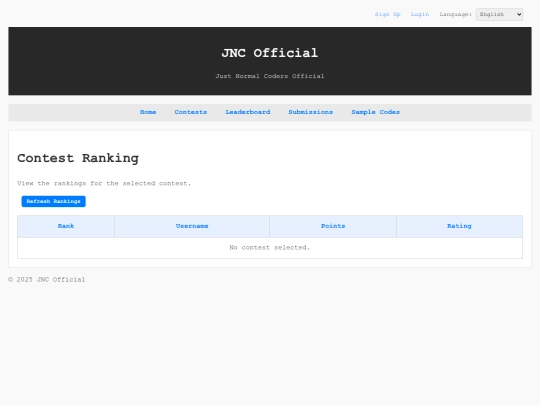Sort by the Username column header
The height and width of the screenshot is (405, 540).
pos(192,226)
